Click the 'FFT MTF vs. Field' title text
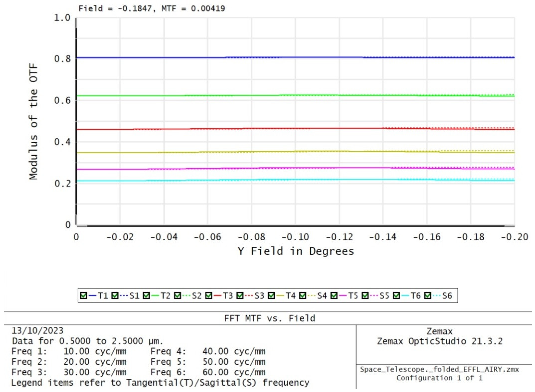535x392 pixels. pos(270,318)
